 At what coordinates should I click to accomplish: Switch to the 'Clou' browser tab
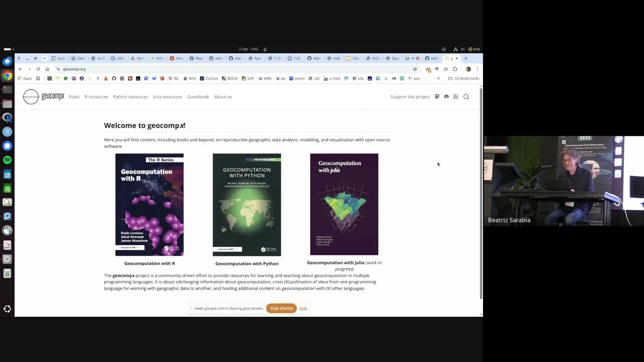tap(354, 58)
